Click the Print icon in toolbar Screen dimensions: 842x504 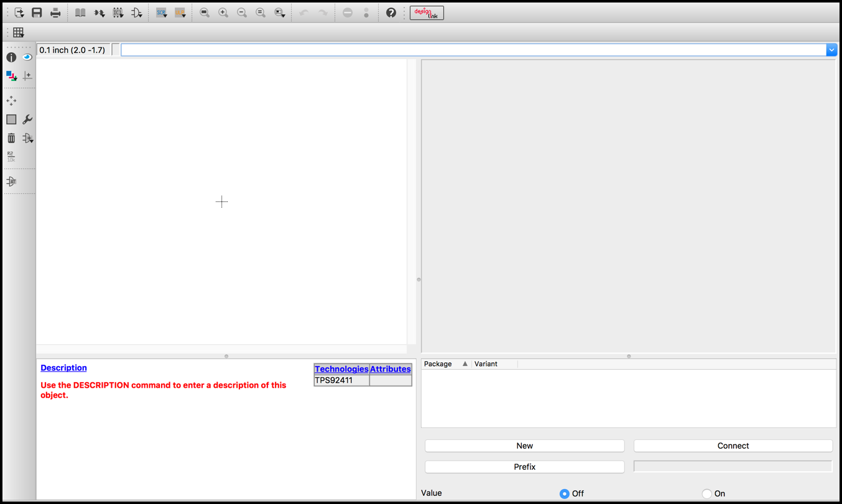coord(55,12)
